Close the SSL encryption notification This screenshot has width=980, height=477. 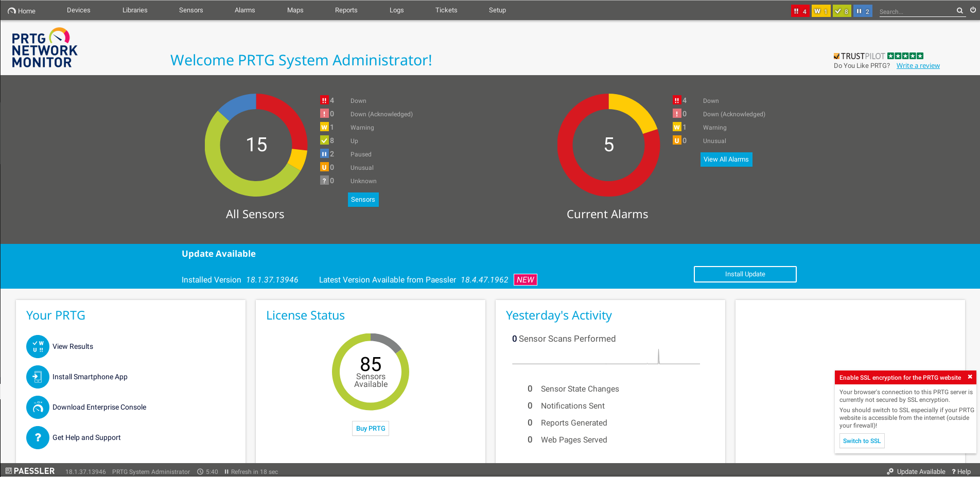970,377
